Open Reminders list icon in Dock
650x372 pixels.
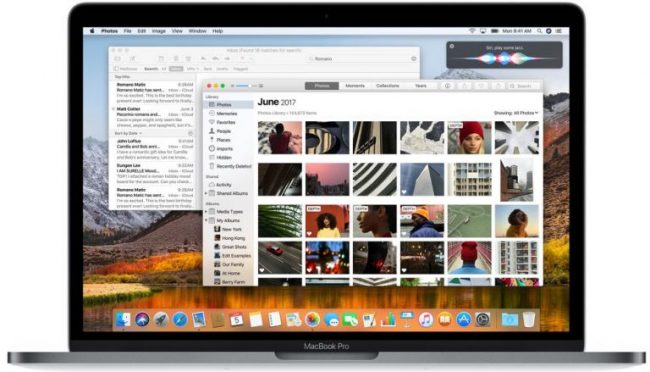pyautogui.click(x=274, y=319)
